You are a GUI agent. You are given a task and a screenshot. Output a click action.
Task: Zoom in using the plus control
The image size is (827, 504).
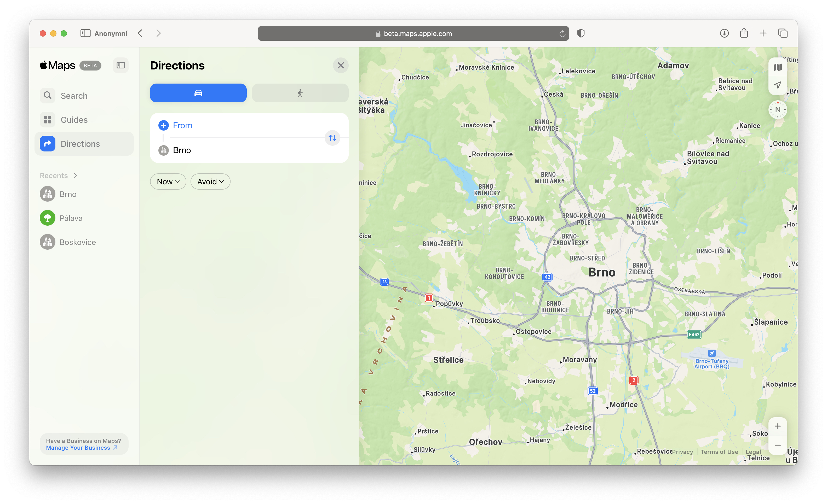778,426
